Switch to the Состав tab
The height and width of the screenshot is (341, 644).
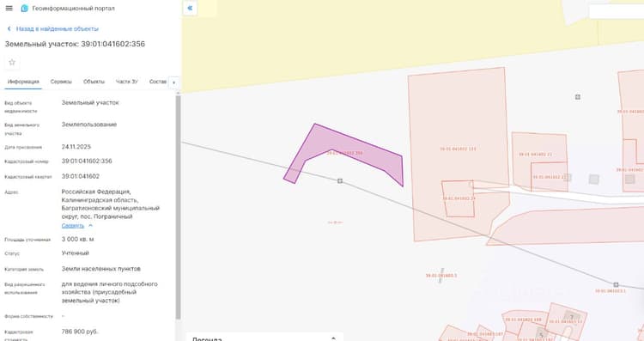[158, 82]
